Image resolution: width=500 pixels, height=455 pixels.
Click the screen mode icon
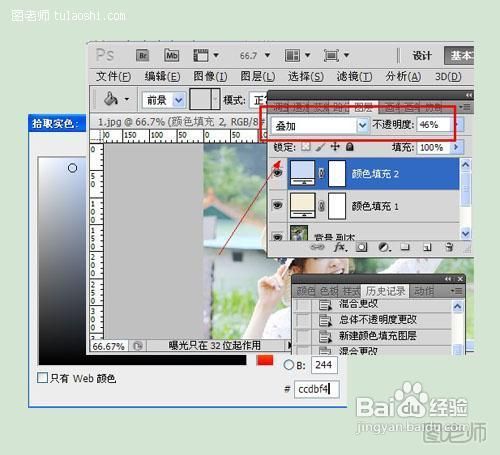[331, 55]
